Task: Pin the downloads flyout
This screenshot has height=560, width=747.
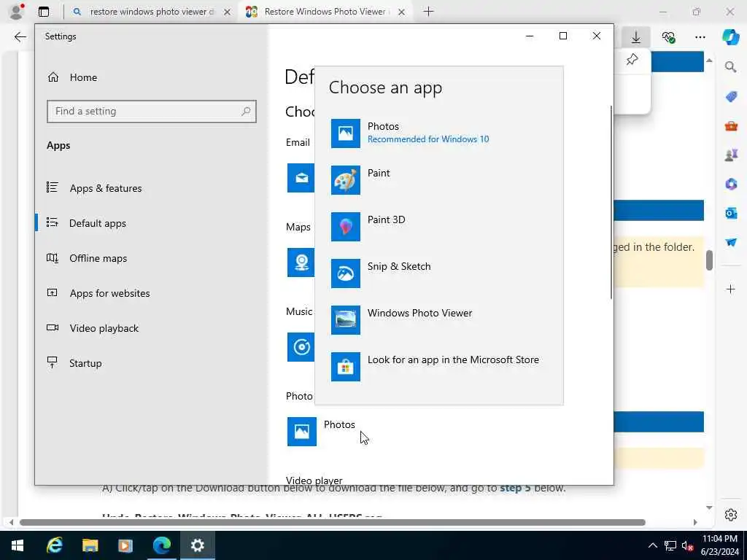Action: pos(632,60)
